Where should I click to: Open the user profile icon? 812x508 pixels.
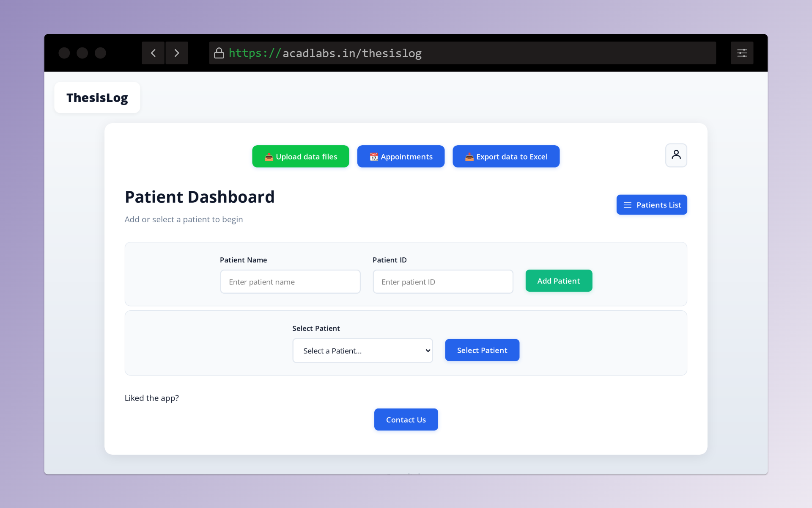pyautogui.click(x=676, y=155)
